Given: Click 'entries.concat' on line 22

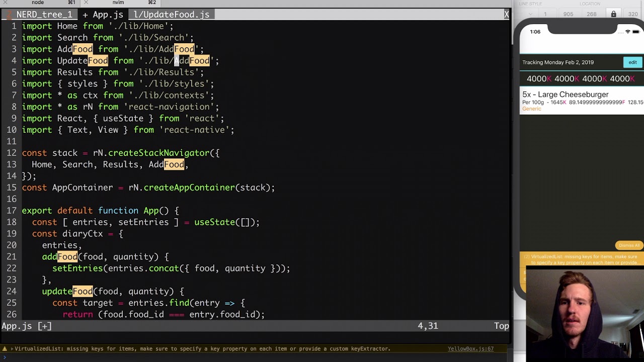Looking at the screenshot, I should point(143,269).
